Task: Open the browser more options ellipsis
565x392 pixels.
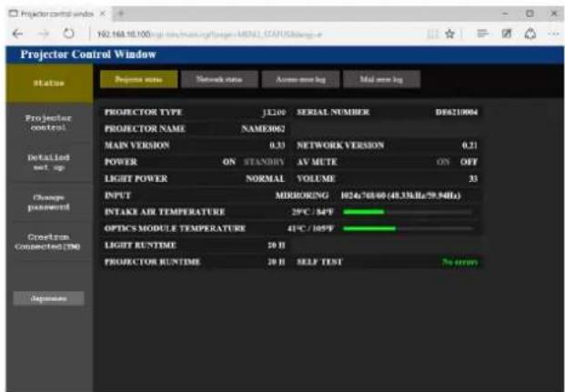Action: click(x=554, y=34)
